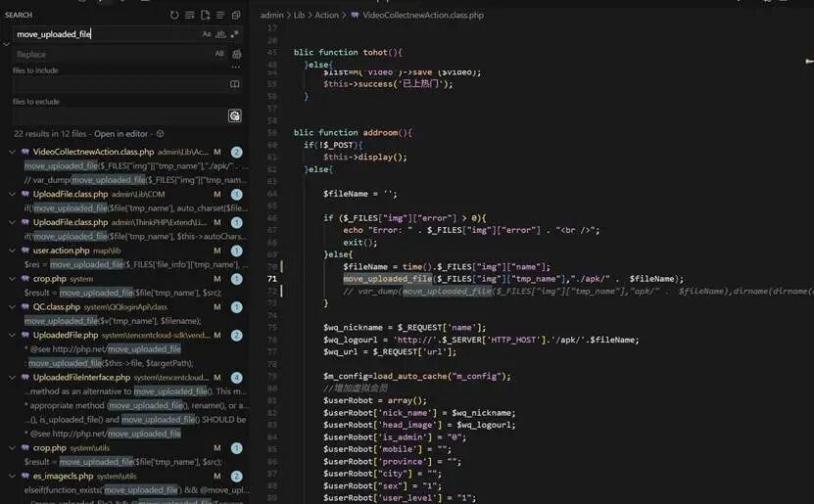Collapse UploadedFileInterface.php results group

pos(12,377)
